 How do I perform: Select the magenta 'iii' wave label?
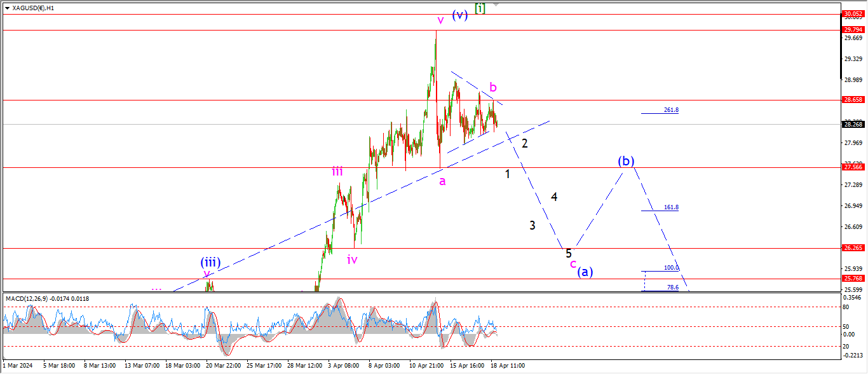(x=337, y=170)
